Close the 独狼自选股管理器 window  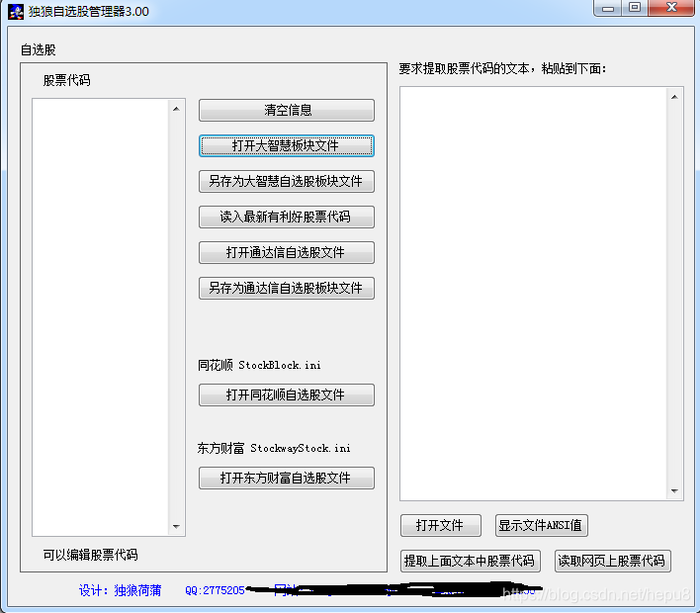pyautogui.click(x=671, y=9)
